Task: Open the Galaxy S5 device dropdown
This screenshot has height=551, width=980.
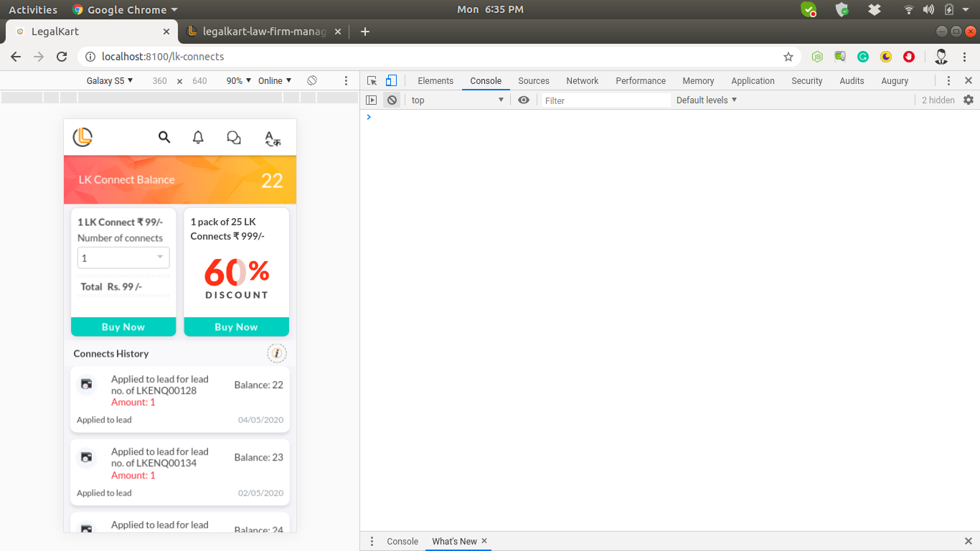Action: pyautogui.click(x=110, y=81)
